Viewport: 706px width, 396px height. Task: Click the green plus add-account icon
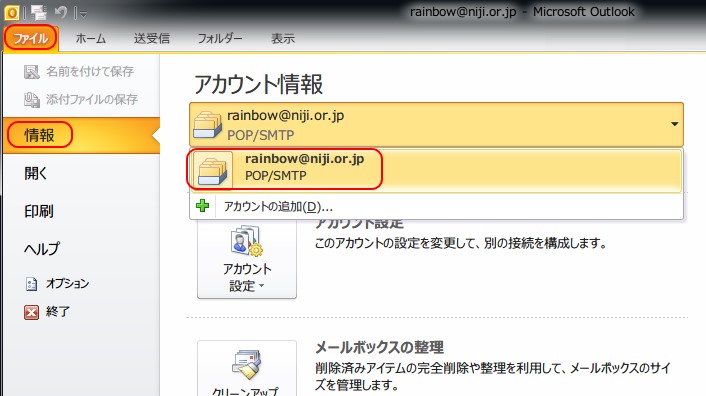203,206
